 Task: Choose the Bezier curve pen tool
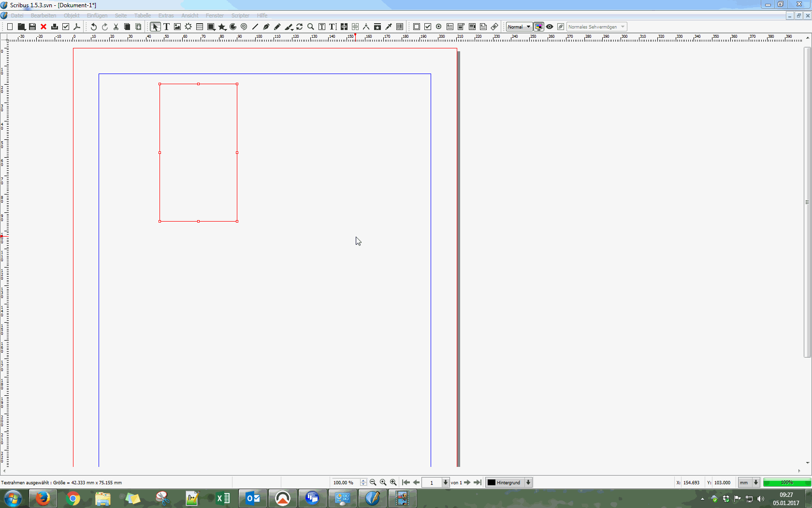pos(266,27)
